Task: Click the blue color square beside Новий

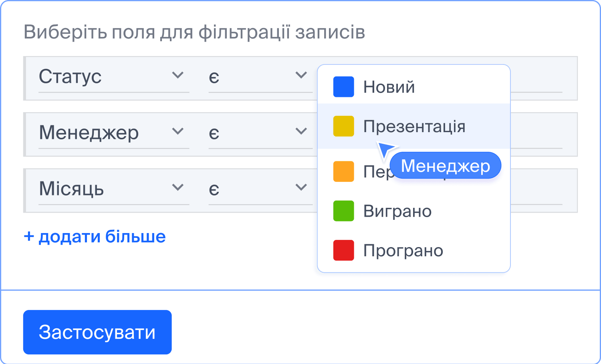Action: point(343,87)
